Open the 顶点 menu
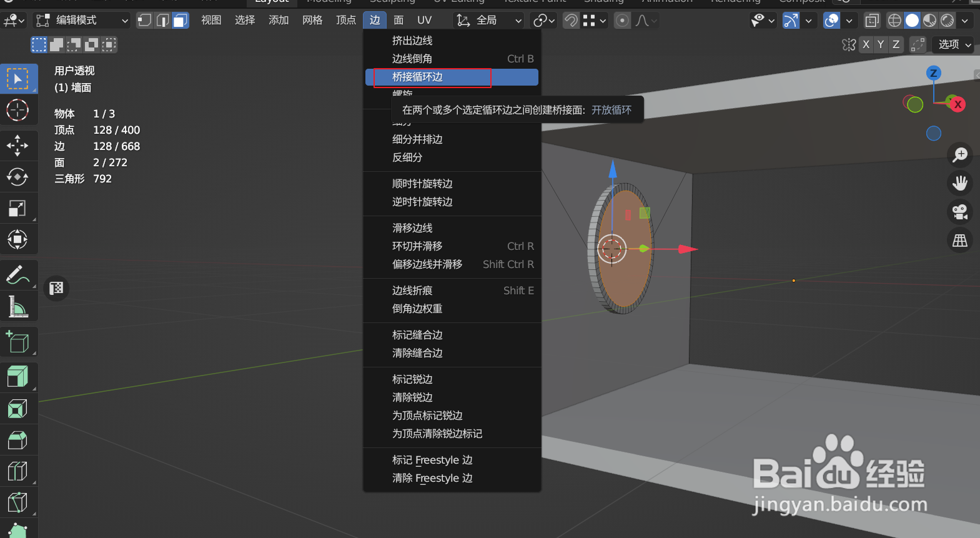Screen dimensions: 980x538 point(346,21)
